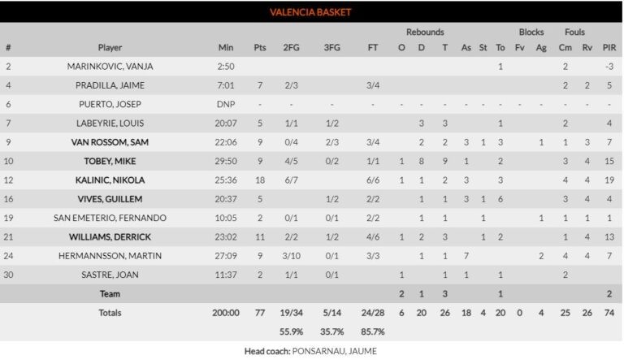Select Van Rossom, Sam in roster
The height and width of the screenshot is (364, 624).
[110, 141]
